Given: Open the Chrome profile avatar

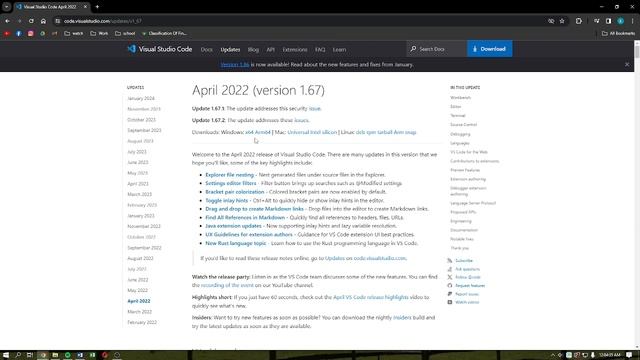Looking at the screenshot, I should pos(620,21).
